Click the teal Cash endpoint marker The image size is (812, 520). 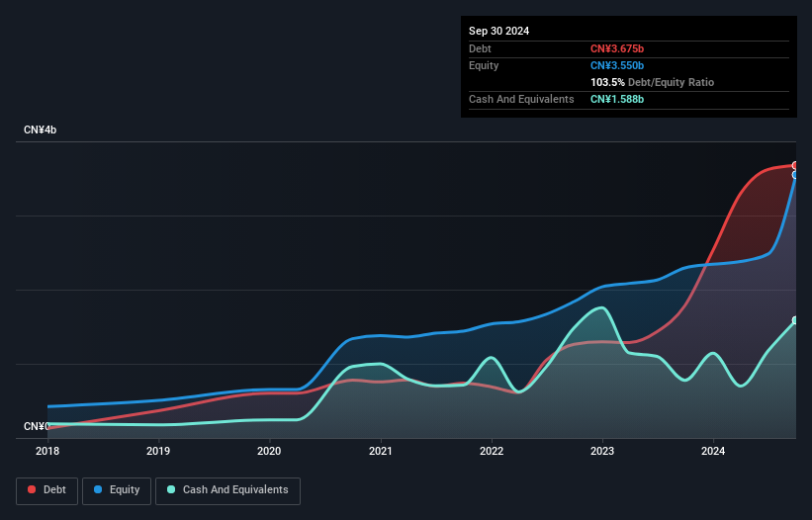tap(795, 320)
